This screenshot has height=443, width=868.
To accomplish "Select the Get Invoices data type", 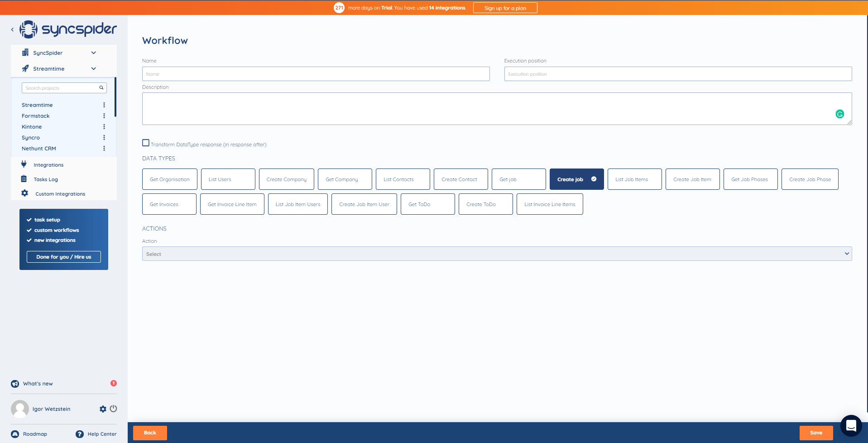I will pyautogui.click(x=169, y=204).
